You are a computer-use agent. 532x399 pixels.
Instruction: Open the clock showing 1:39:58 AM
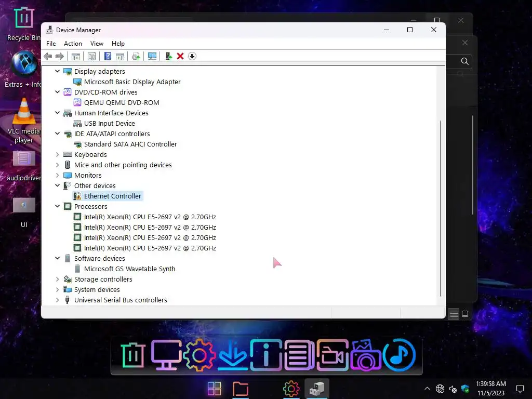pos(491,389)
